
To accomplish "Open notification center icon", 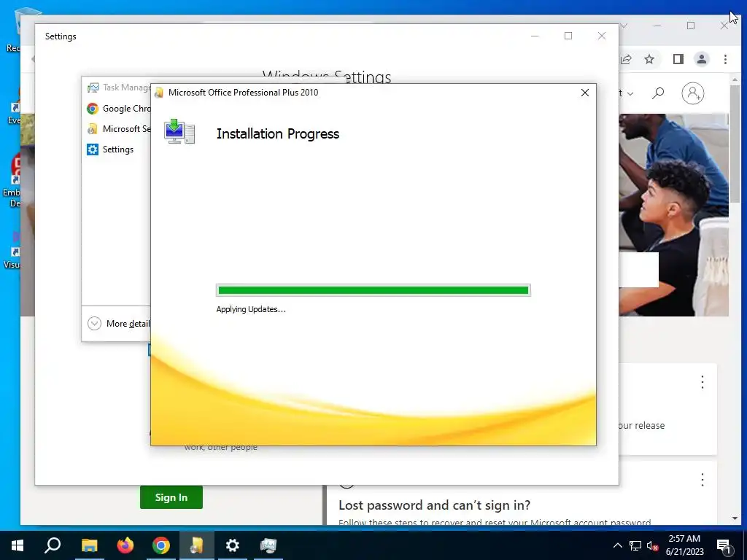I will pyautogui.click(x=724, y=545).
